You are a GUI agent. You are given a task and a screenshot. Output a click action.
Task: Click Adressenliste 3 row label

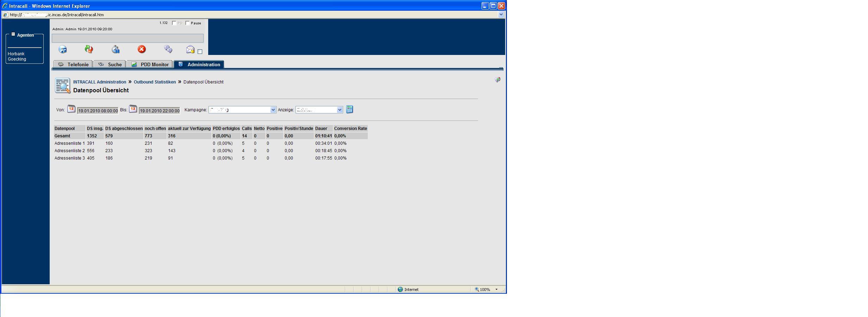pyautogui.click(x=70, y=158)
